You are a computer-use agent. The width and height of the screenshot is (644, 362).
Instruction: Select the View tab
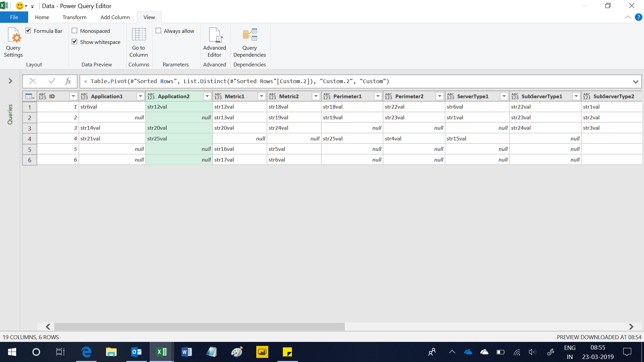[x=149, y=17]
